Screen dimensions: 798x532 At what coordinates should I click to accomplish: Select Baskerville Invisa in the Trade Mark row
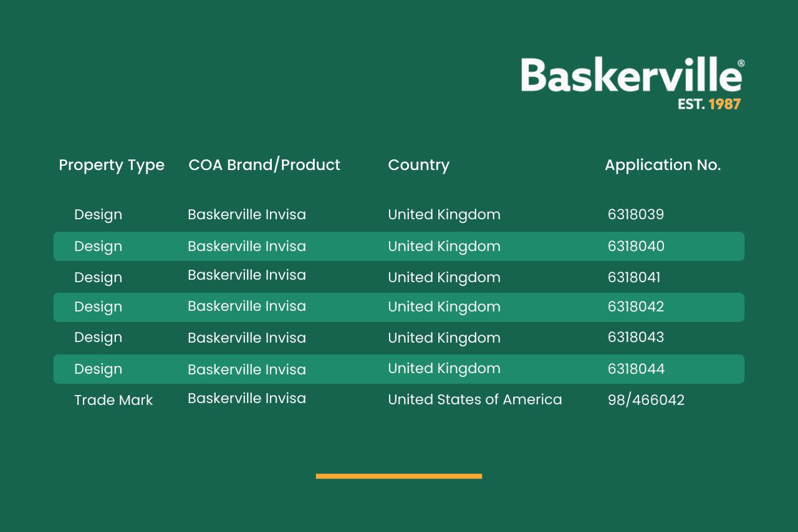tap(247, 398)
